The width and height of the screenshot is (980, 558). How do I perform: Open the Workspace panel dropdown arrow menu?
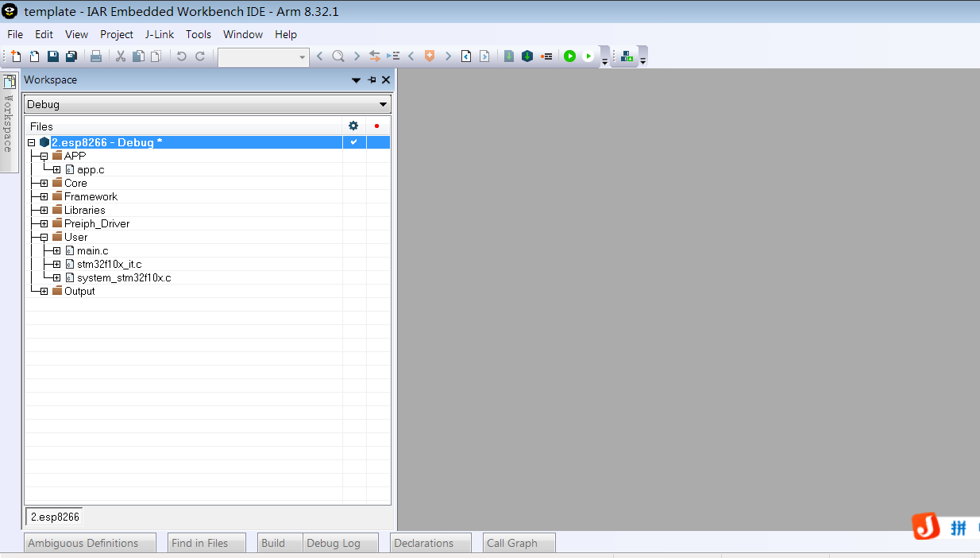tap(357, 80)
